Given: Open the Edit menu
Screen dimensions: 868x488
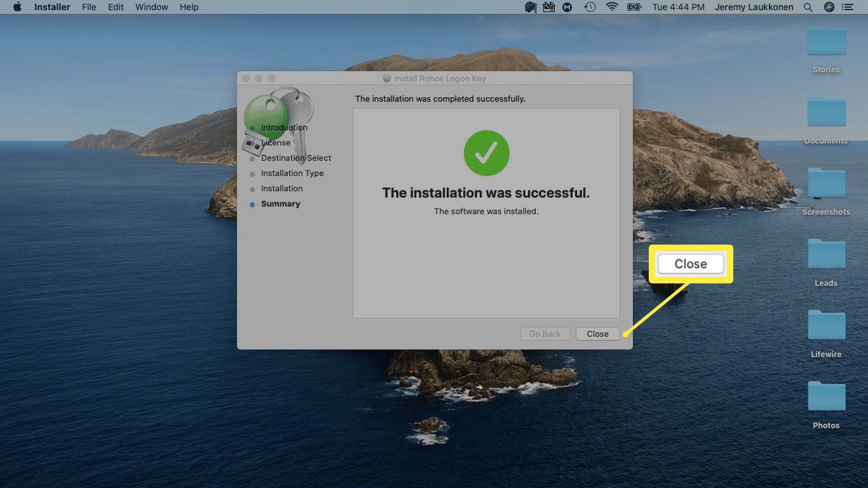Looking at the screenshot, I should pyautogui.click(x=116, y=7).
